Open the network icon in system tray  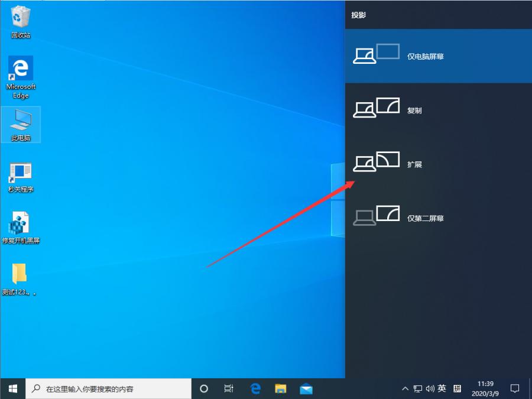pos(418,388)
